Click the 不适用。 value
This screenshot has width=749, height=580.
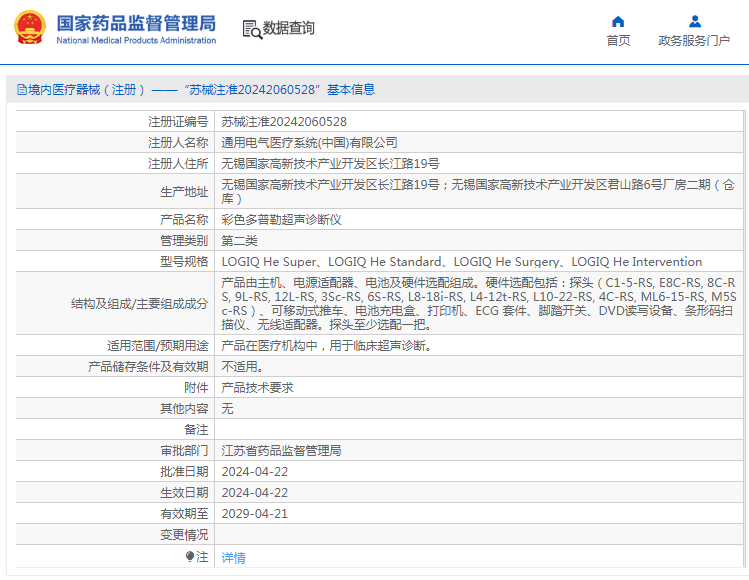242,367
